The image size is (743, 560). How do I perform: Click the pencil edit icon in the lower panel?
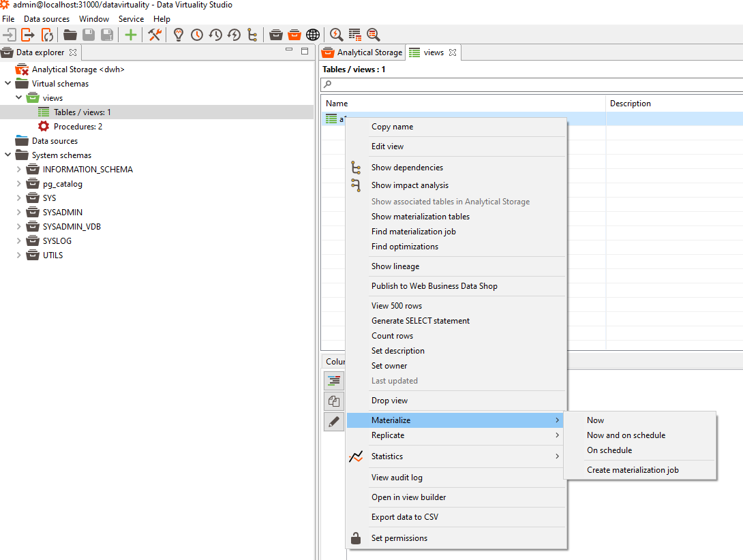(334, 422)
